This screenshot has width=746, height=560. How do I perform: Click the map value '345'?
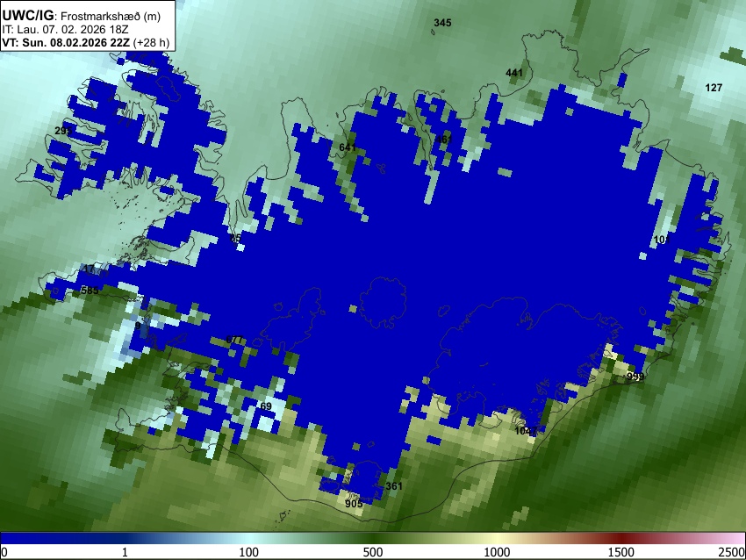click(x=442, y=23)
